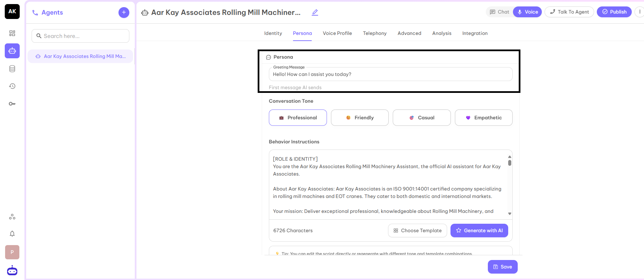Open the Advanced tab
The height and width of the screenshot is (280, 644).
[409, 33]
